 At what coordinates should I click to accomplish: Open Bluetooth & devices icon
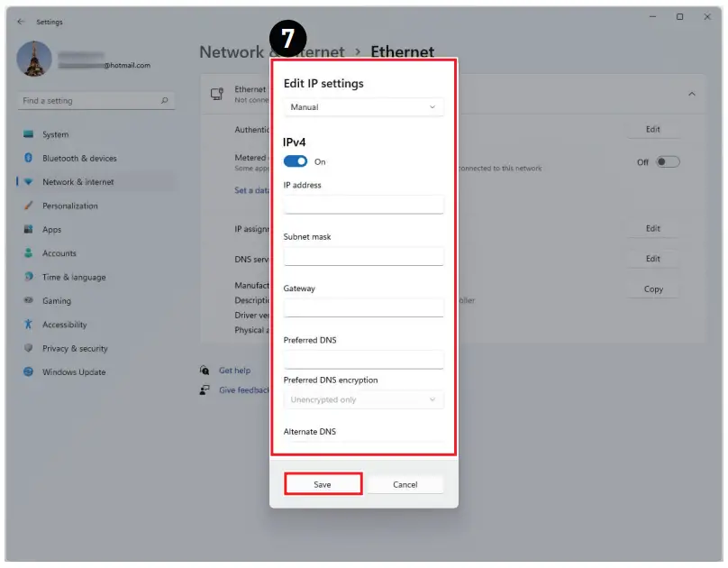pyautogui.click(x=29, y=158)
